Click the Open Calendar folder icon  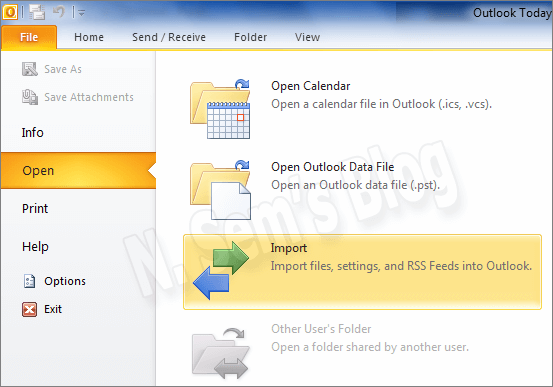pyautogui.click(x=220, y=109)
